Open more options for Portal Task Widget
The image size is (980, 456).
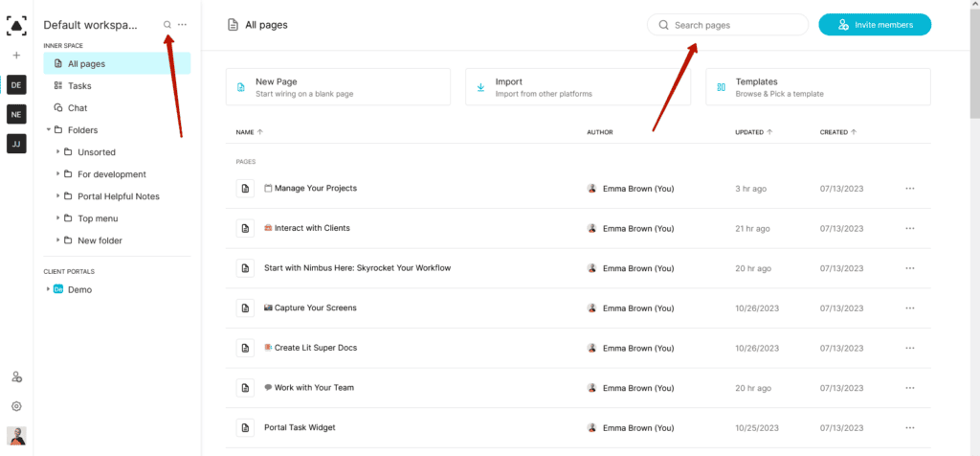(909, 427)
